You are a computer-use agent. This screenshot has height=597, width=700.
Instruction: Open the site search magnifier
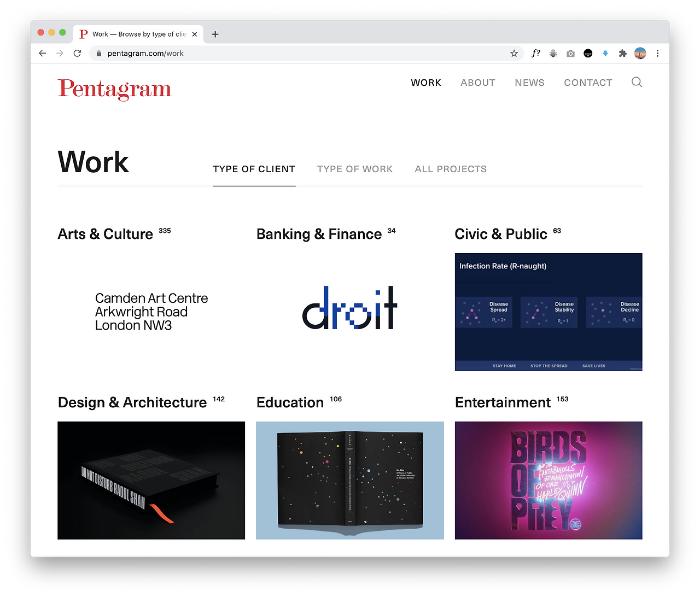tap(637, 83)
